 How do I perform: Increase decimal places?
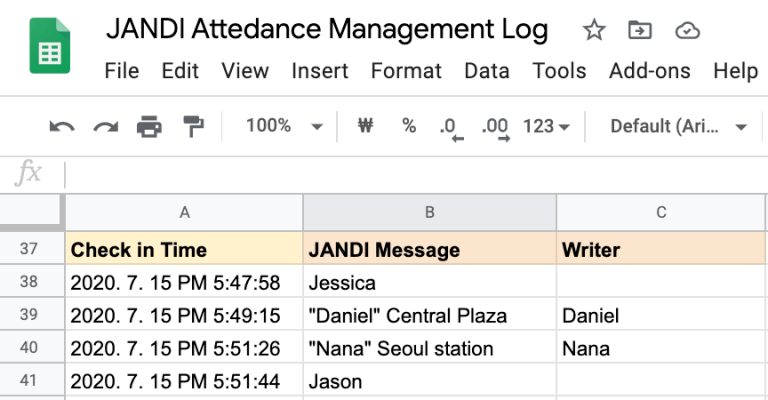pos(495,127)
